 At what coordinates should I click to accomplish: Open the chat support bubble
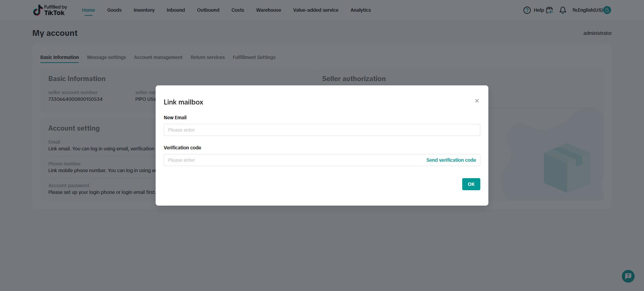628,276
